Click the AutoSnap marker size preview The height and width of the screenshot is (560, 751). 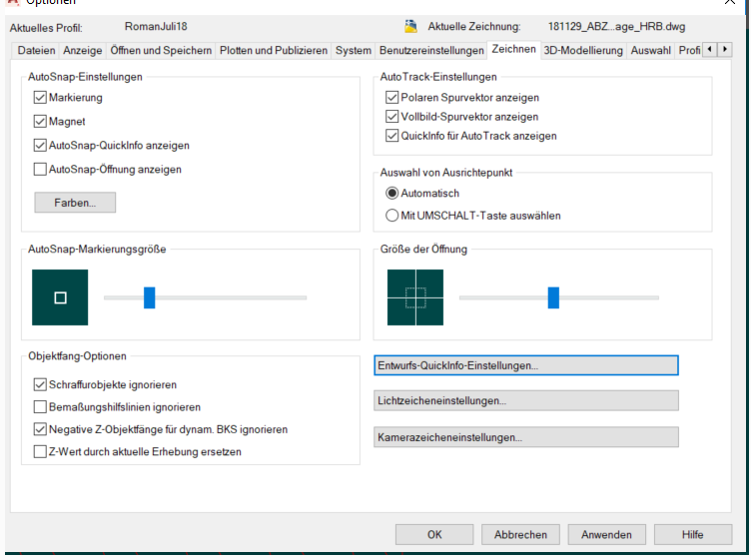point(60,297)
